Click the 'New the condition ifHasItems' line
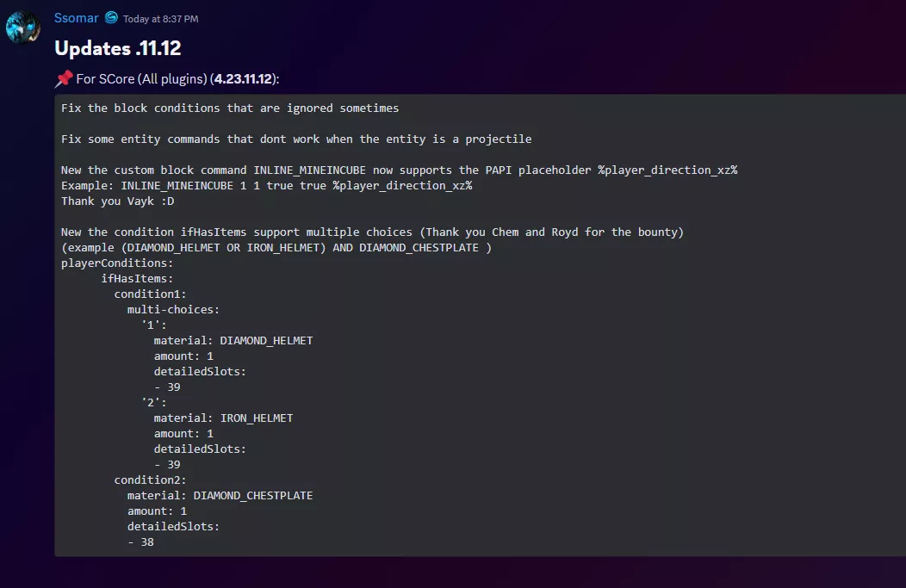 click(x=372, y=232)
